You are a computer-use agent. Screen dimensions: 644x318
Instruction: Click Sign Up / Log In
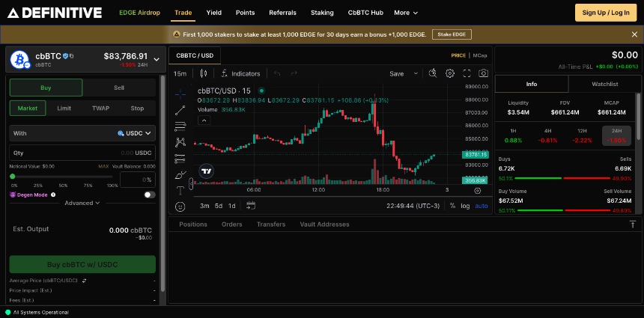pyautogui.click(x=606, y=13)
